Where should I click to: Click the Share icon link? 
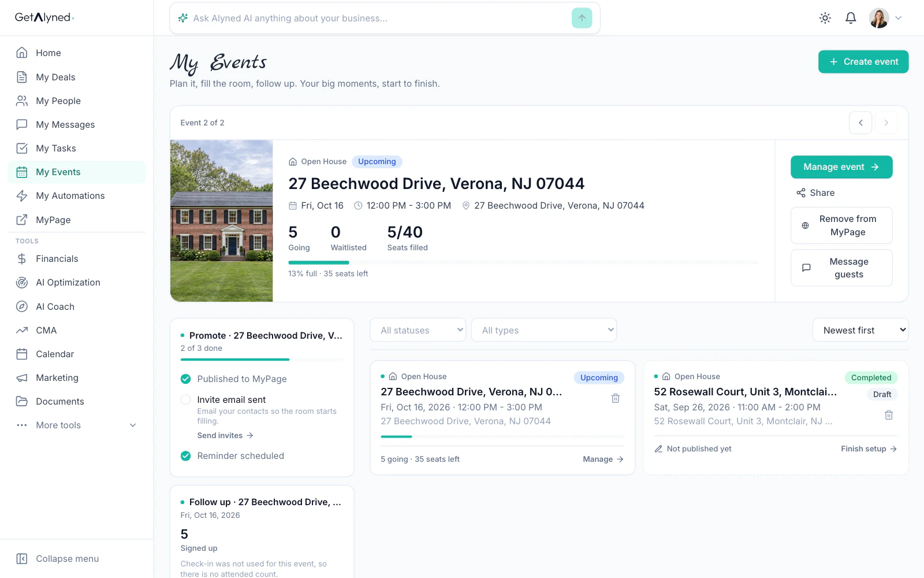pos(815,193)
